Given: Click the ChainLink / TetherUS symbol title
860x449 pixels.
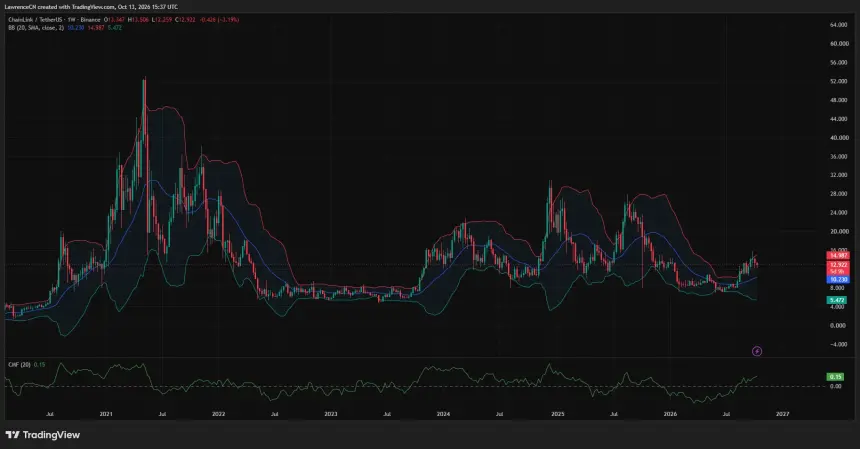Looking at the screenshot, I should (x=35, y=20).
